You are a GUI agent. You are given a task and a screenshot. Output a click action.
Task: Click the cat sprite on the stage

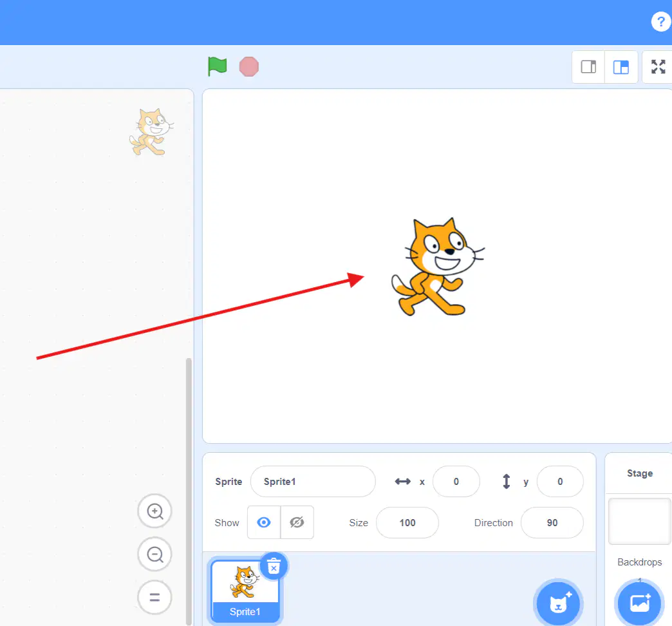[x=437, y=267]
